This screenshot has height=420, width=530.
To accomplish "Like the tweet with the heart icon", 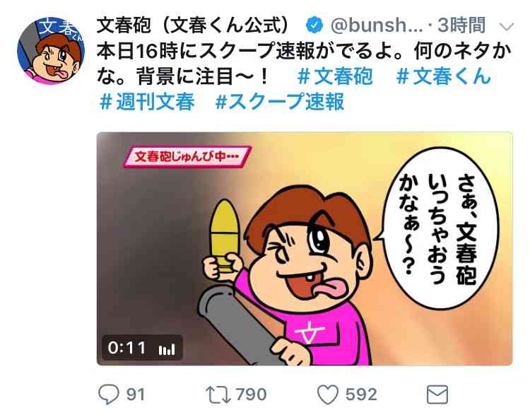I will (327, 395).
